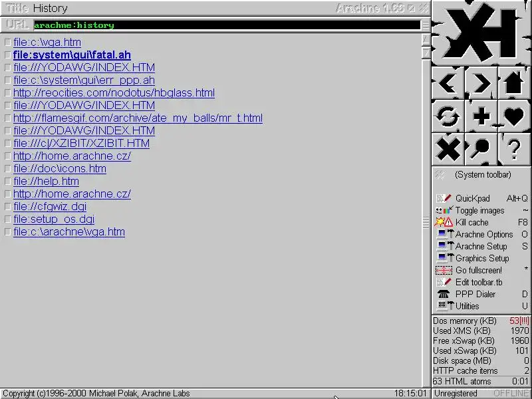
Task: Click the Disk space (MB) status line
Action: click(x=481, y=360)
